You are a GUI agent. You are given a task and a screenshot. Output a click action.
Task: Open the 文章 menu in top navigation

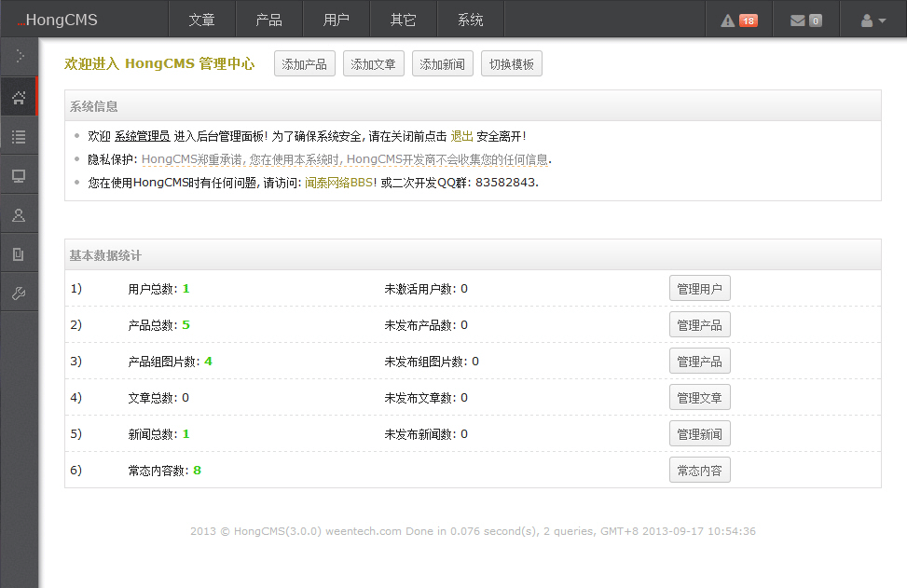click(201, 21)
